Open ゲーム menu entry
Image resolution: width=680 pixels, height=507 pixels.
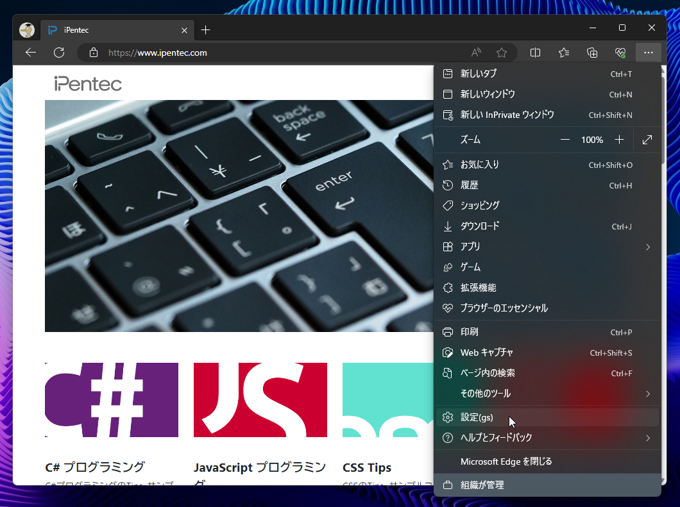[547, 267]
